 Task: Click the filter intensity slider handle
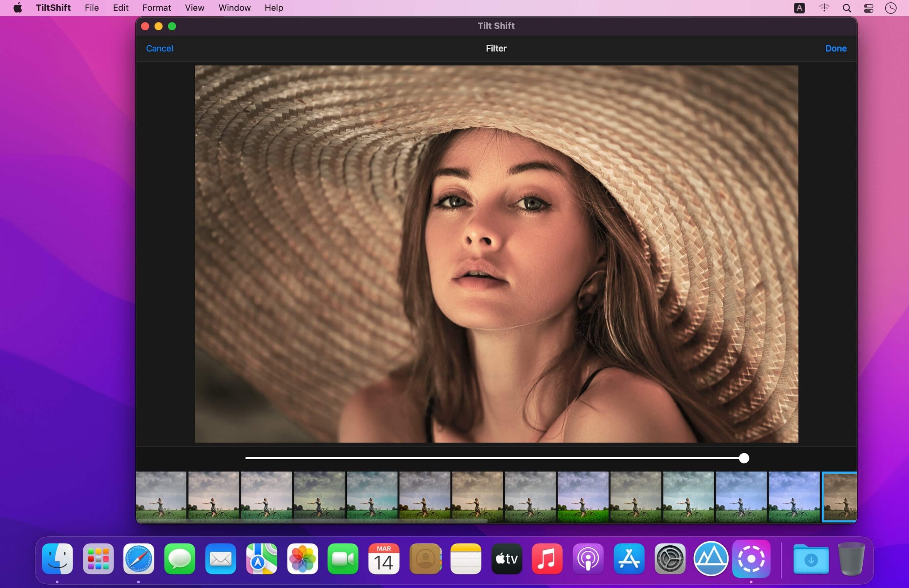744,458
